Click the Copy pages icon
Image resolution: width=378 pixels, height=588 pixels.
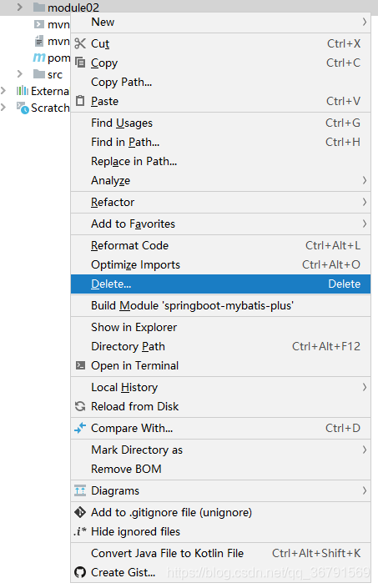80,63
